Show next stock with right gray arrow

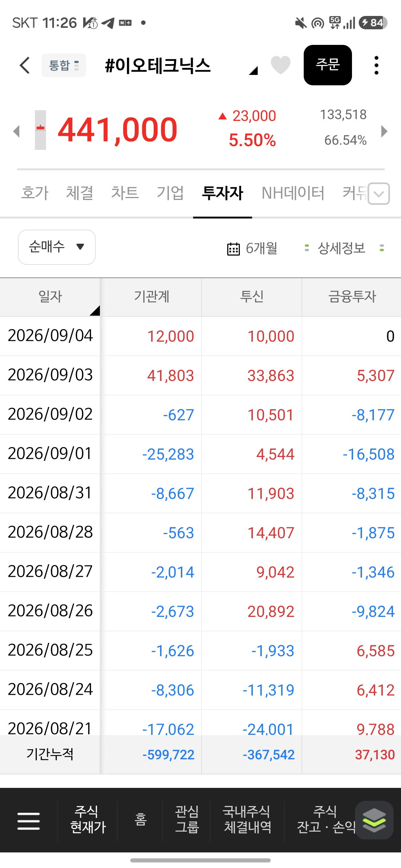click(x=384, y=131)
